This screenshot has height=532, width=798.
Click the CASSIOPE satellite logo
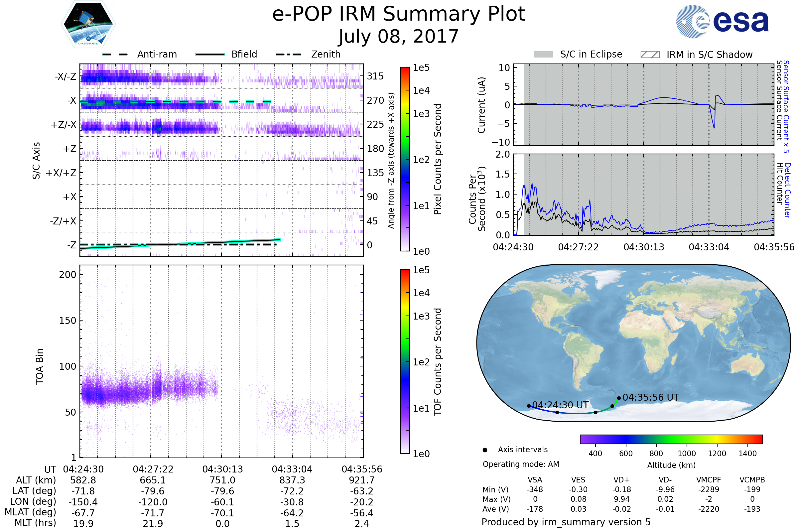point(88,24)
